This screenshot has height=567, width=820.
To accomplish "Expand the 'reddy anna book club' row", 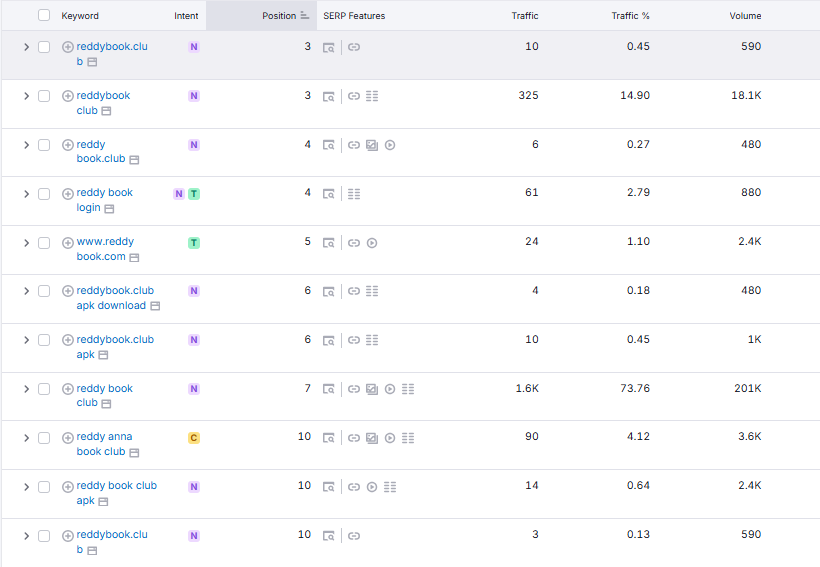I will pos(26,438).
